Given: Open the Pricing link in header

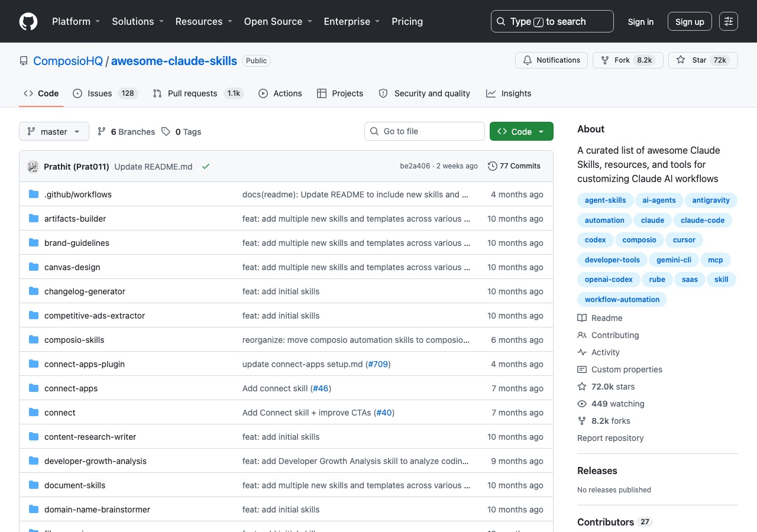Looking at the screenshot, I should [x=407, y=21].
